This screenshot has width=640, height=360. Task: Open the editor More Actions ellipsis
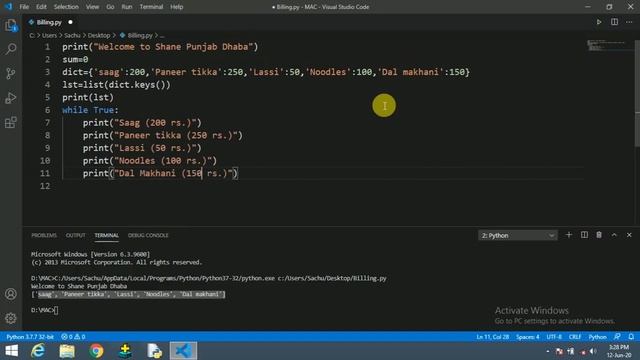pyautogui.click(x=629, y=22)
